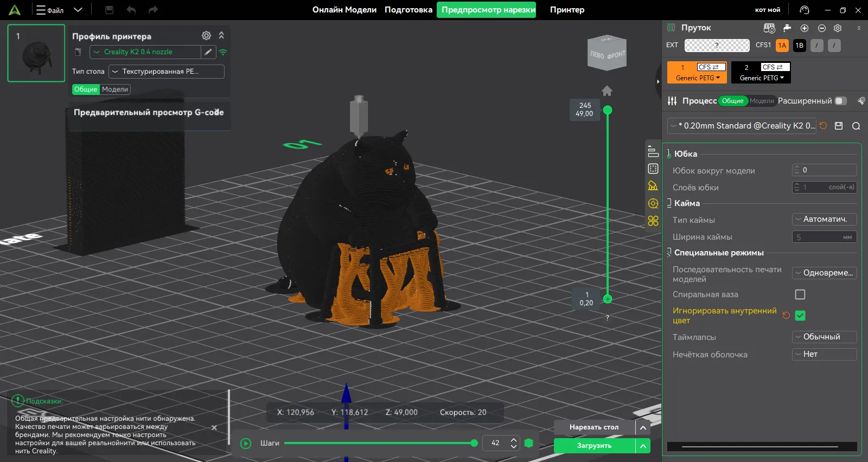
Task: Click the bottom plus handle of layer slider
Action: pyautogui.click(x=608, y=299)
